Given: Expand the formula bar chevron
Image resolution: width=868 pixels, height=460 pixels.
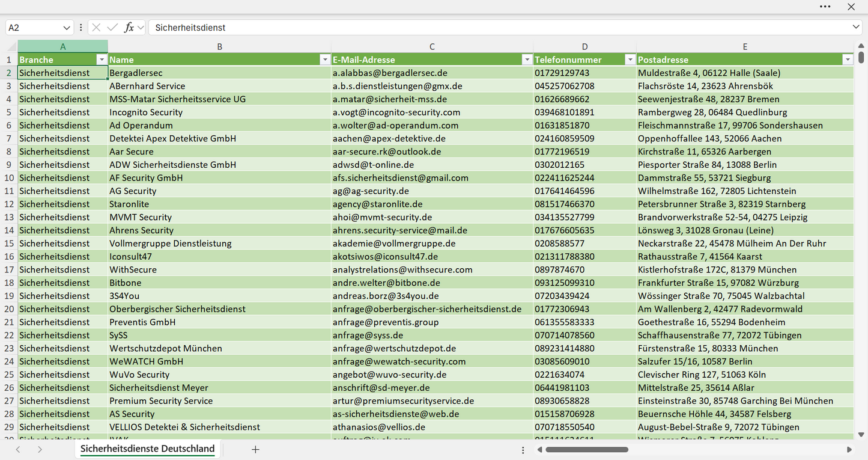Looking at the screenshot, I should click(x=856, y=28).
